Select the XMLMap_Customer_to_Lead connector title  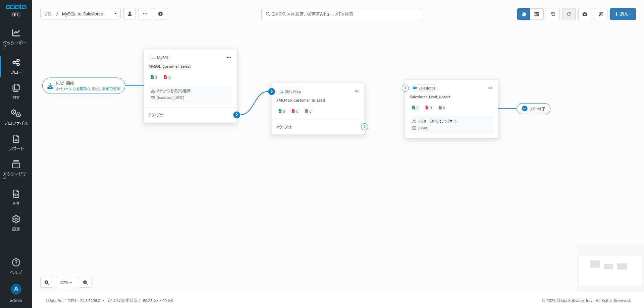[x=301, y=100]
